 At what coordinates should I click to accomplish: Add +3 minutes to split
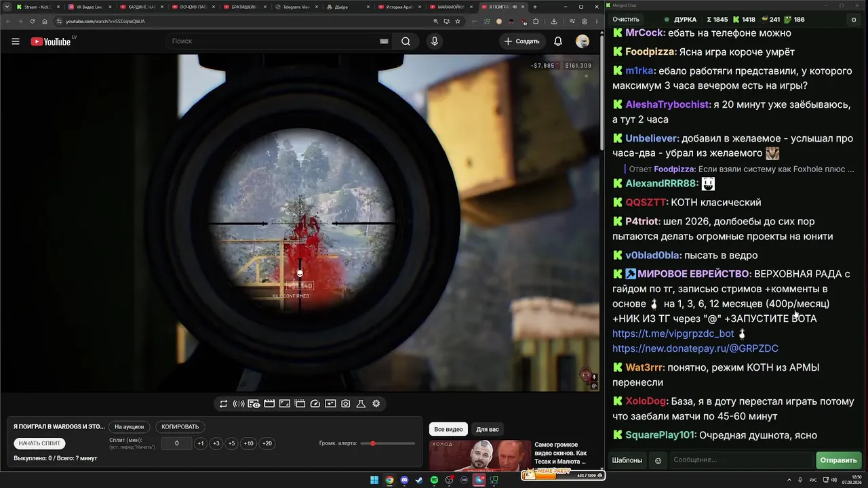click(x=216, y=443)
